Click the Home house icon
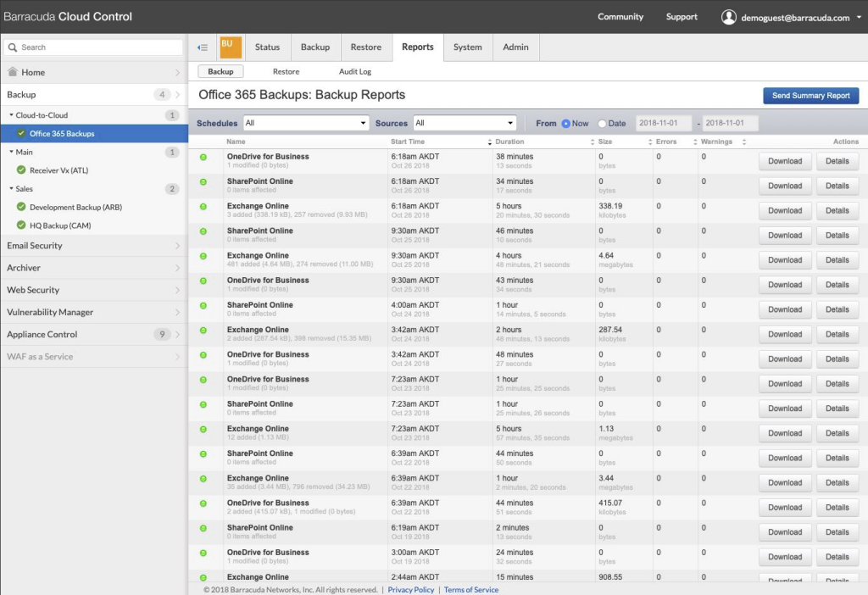This screenshot has width=868, height=595. (x=13, y=72)
